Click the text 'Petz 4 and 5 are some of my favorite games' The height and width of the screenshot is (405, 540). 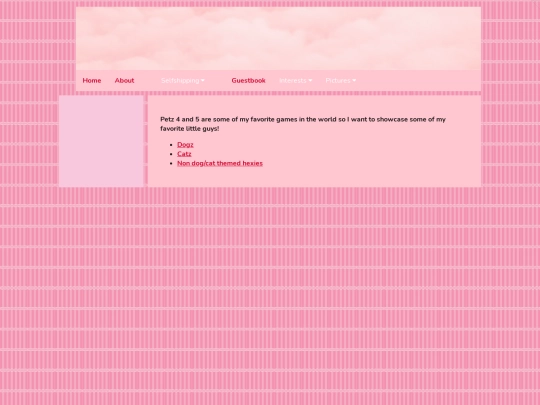coord(229,120)
